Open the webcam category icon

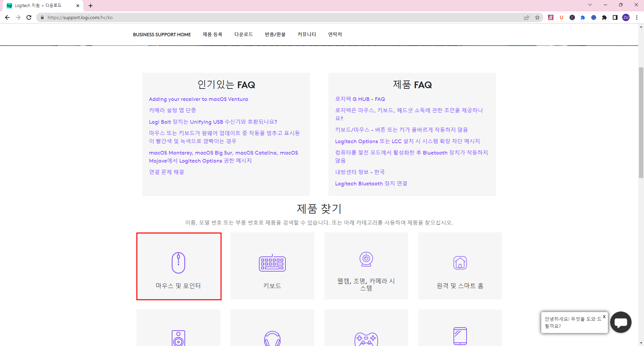point(366,259)
